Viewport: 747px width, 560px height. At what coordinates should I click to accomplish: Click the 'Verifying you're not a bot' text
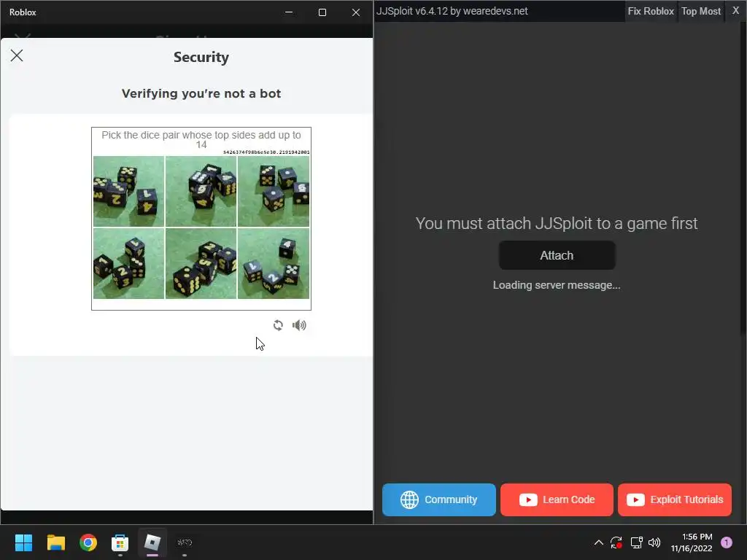click(x=201, y=93)
